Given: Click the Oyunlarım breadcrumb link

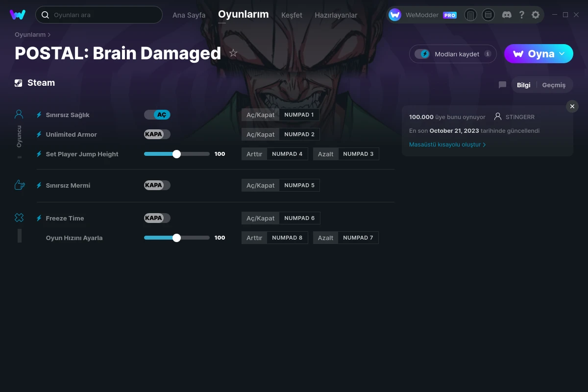Looking at the screenshot, I should tap(30, 35).
